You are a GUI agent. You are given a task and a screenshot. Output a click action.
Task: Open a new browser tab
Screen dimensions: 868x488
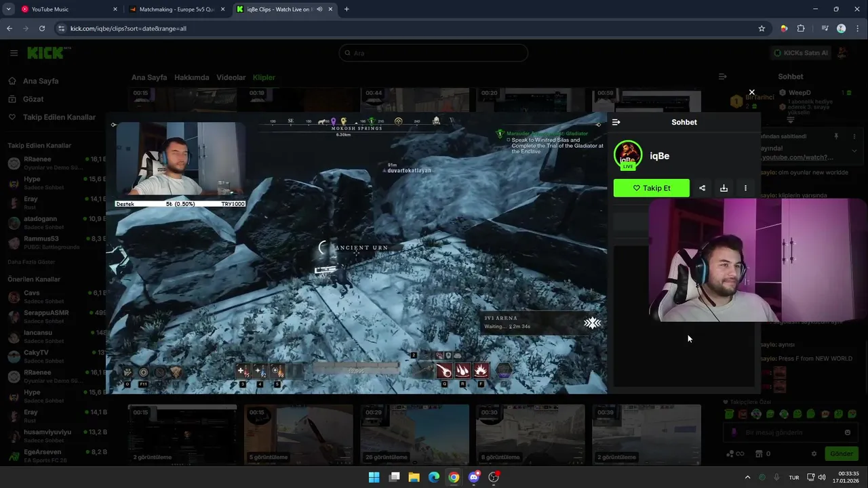pos(347,9)
